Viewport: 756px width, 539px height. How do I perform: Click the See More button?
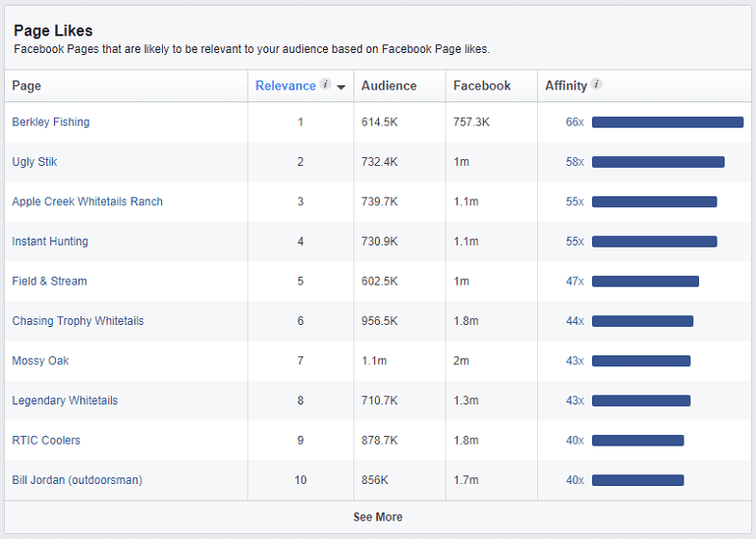378,516
